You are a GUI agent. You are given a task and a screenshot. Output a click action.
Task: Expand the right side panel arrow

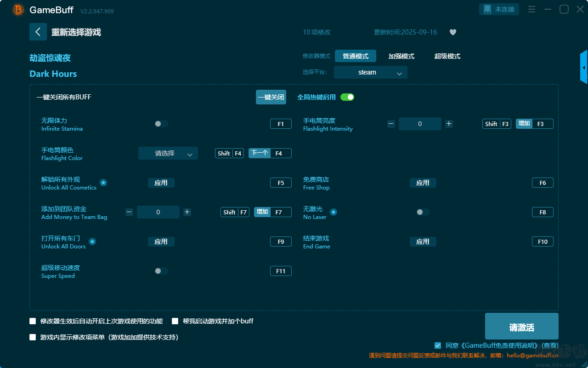tap(584, 68)
